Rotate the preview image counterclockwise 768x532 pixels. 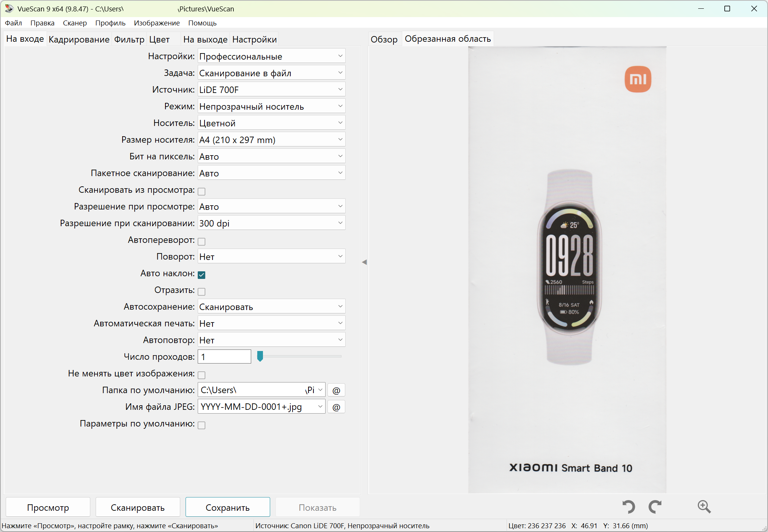[629, 507]
